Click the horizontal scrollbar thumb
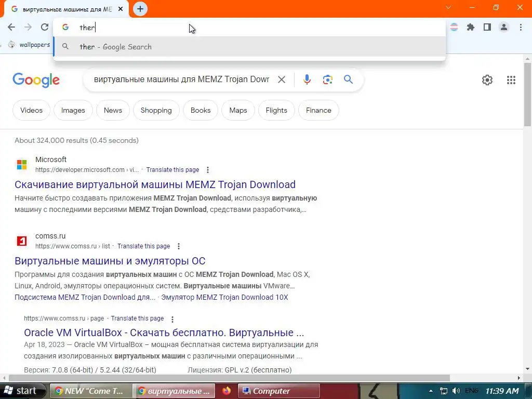The height and width of the screenshot is (399, 532). [229, 378]
